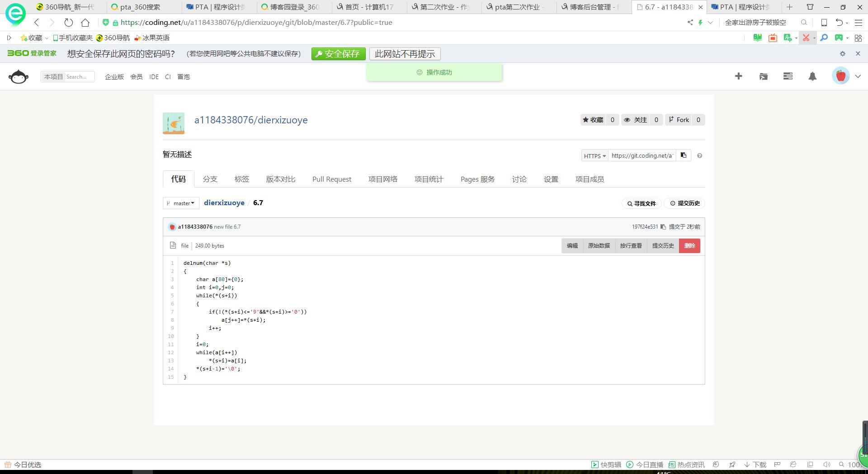Open the 设置 tab

[551, 179]
